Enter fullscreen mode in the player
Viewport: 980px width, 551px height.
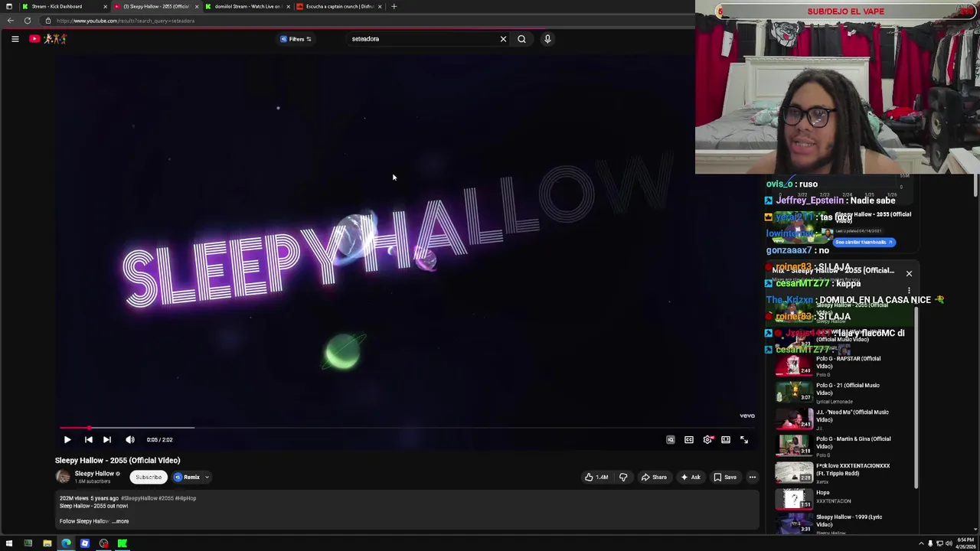click(744, 440)
